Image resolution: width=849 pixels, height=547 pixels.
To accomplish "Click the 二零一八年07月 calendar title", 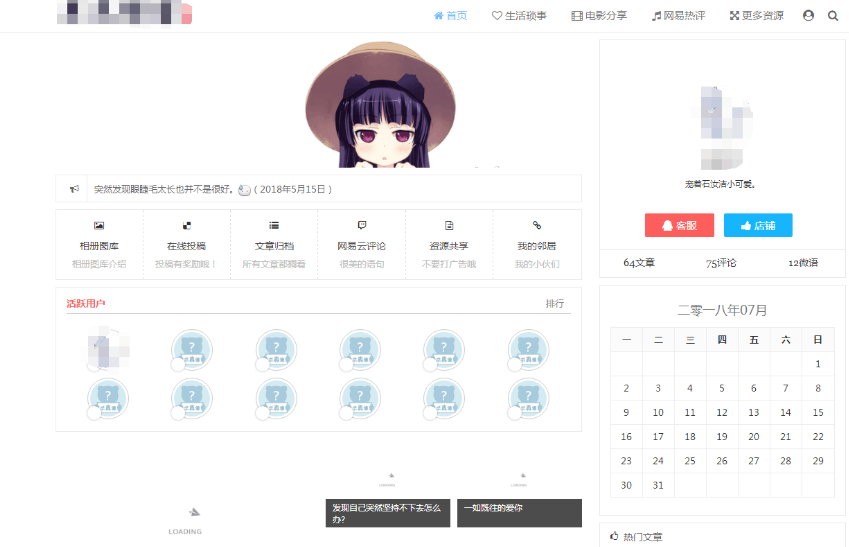I will tap(722, 310).
